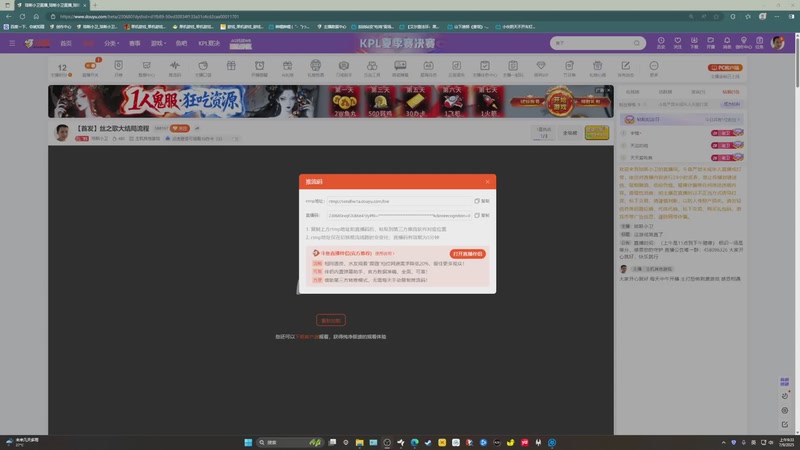This screenshot has width=800, height=450.
Task: Open the waveform icon in streamer toolbar
Action: pyautogui.click(x=174, y=66)
